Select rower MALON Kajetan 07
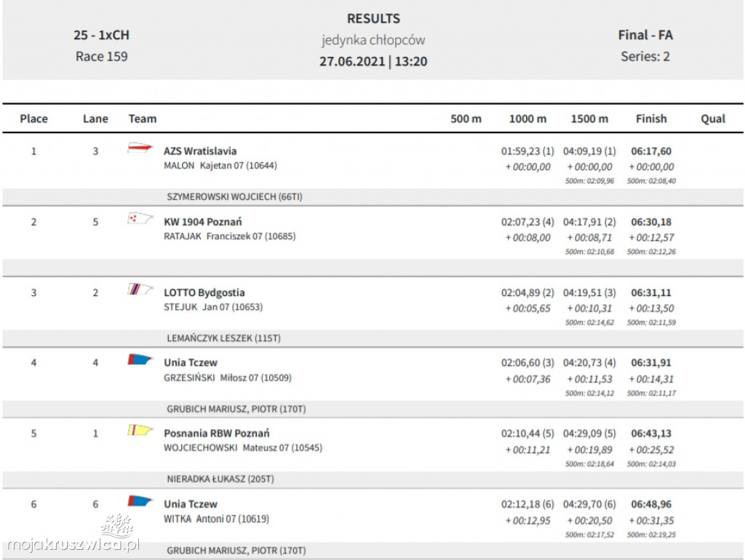 pyautogui.click(x=220, y=166)
